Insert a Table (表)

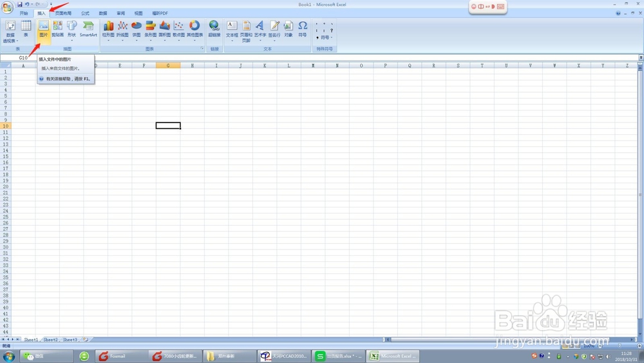coord(26,29)
